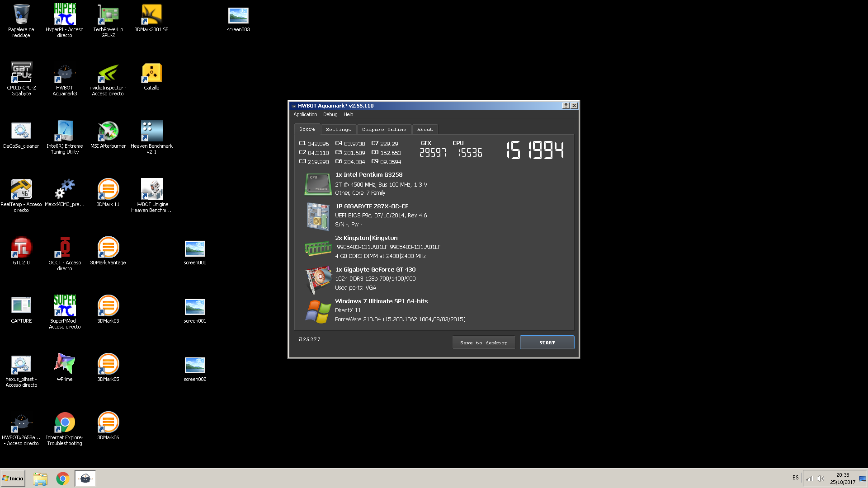This screenshot has height=488, width=868.
Task: Click the CPU score 15536
Action: (x=470, y=153)
